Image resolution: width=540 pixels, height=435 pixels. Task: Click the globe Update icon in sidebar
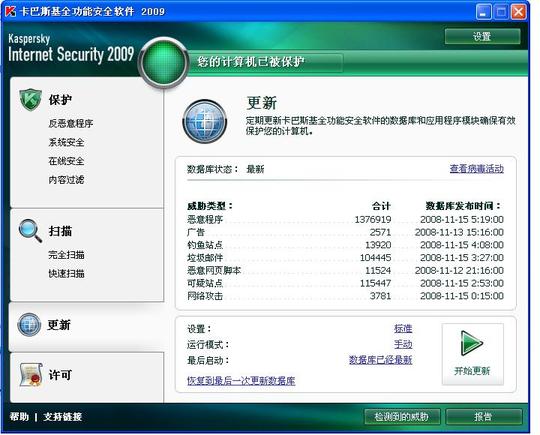pos(29,324)
